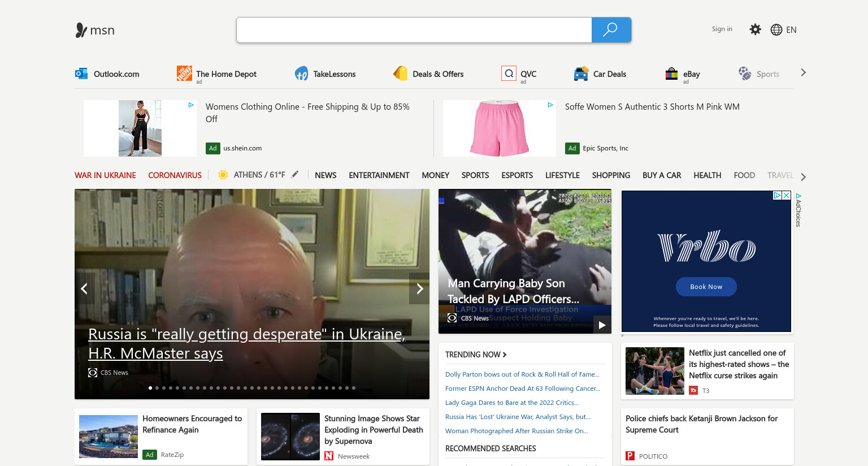This screenshot has width=868, height=466.
Task: Click the AdChoices icon on Soffe ad
Action: click(550, 105)
